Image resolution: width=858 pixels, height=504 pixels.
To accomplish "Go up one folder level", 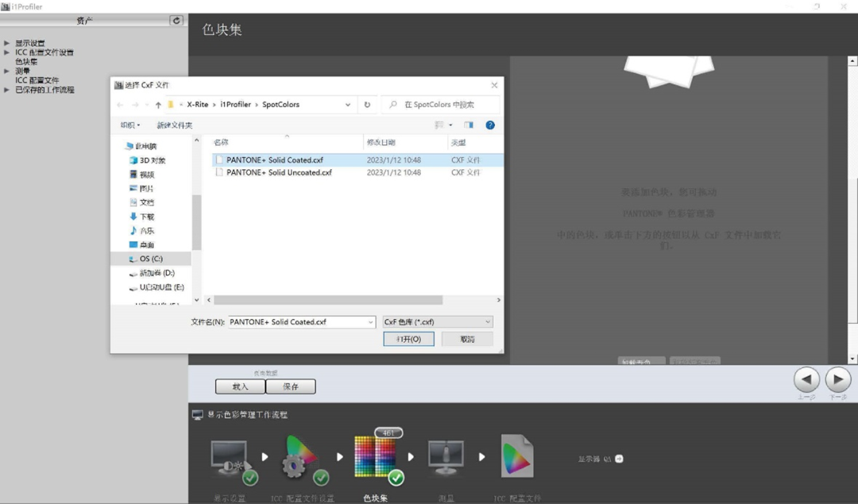I will pos(158,105).
